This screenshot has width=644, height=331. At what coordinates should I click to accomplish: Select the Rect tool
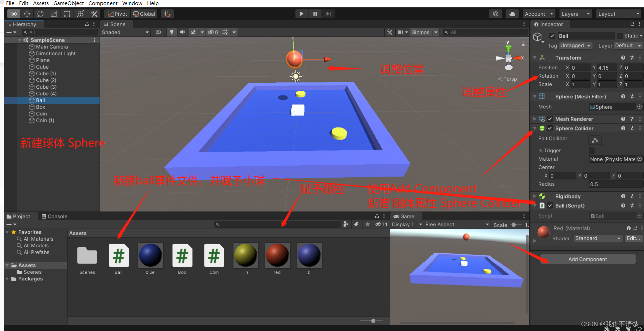coord(67,14)
